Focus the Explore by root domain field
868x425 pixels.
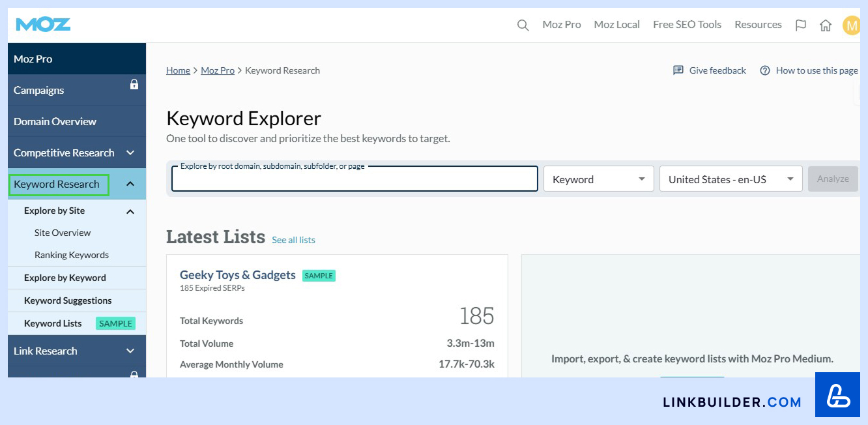pyautogui.click(x=354, y=179)
